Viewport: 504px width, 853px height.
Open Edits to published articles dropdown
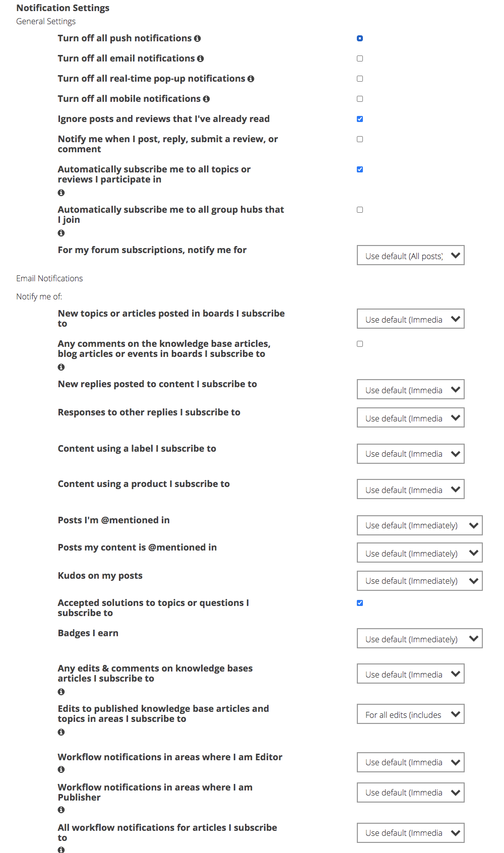(x=411, y=714)
